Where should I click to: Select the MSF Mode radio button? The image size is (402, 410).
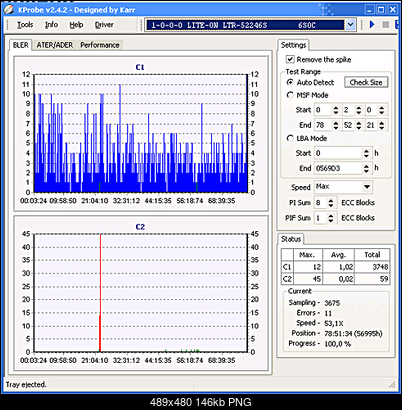(290, 95)
